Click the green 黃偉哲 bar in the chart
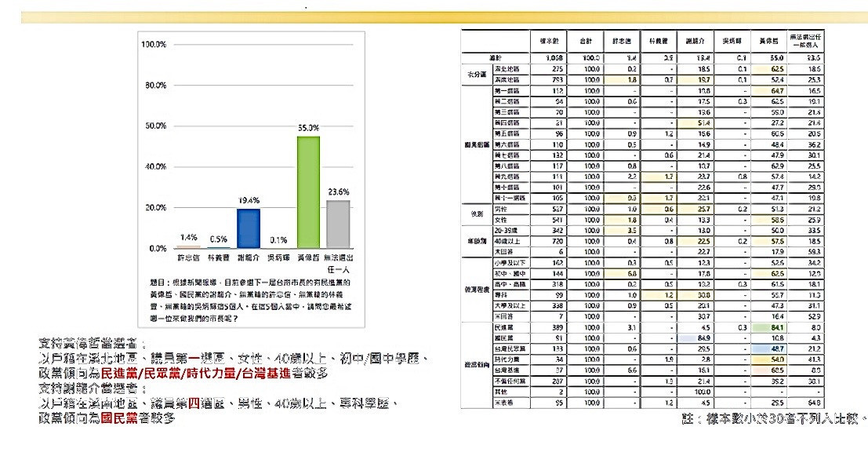868x456 pixels. [308, 192]
